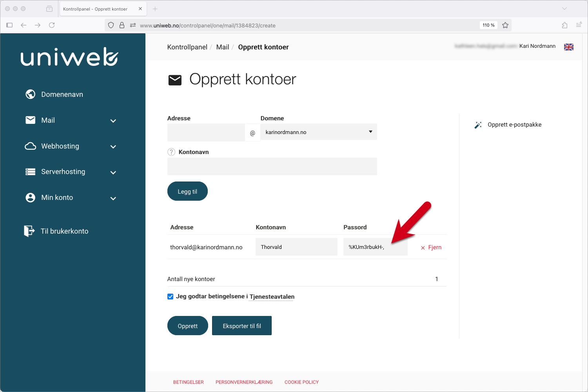Click the Kontonavn help question mark icon
Screen dimensions: 588x392
coord(171,152)
